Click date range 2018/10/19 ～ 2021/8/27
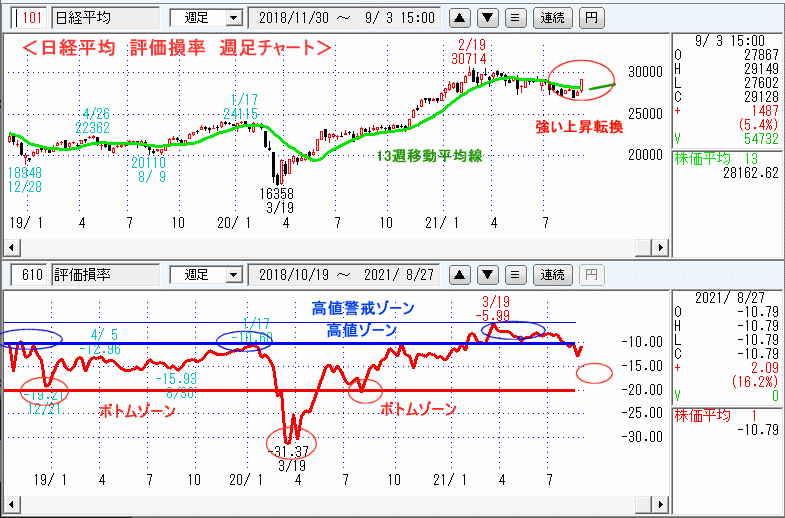Image resolution: width=785 pixels, height=518 pixels. point(344,275)
